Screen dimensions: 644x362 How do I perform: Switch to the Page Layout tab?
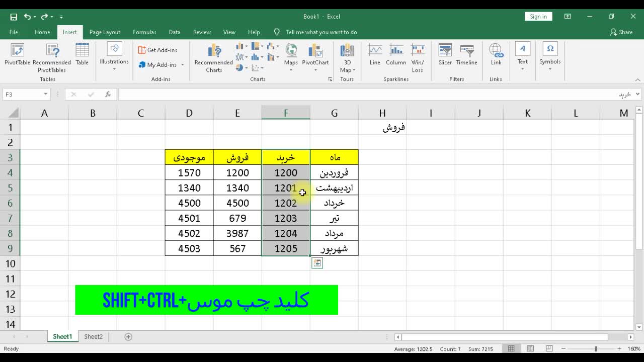pyautogui.click(x=105, y=32)
